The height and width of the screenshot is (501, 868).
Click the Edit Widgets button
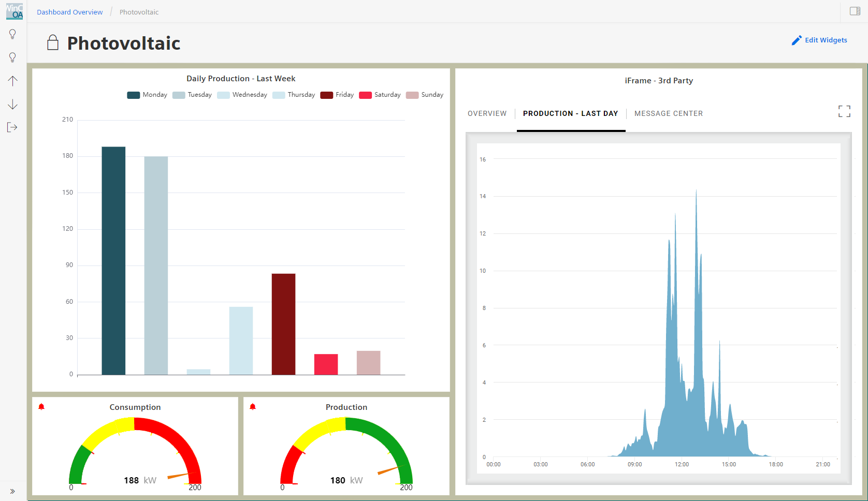point(819,40)
